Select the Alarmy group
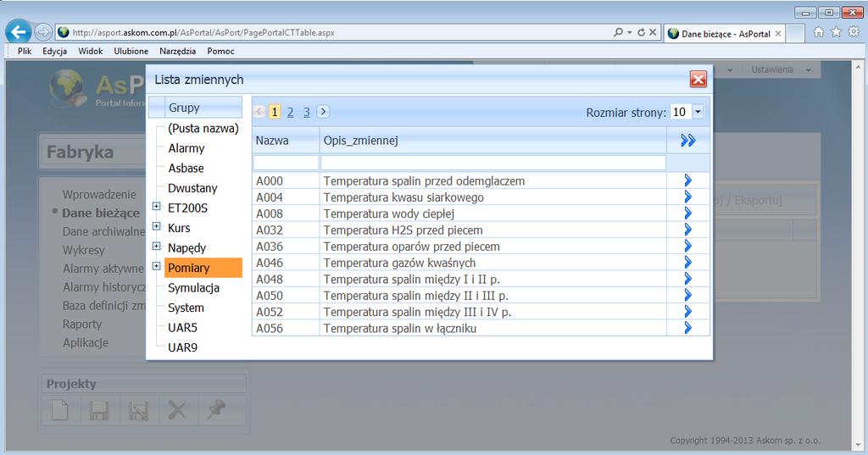Image resolution: width=868 pixels, height=455 pixels. coord(186,148)
